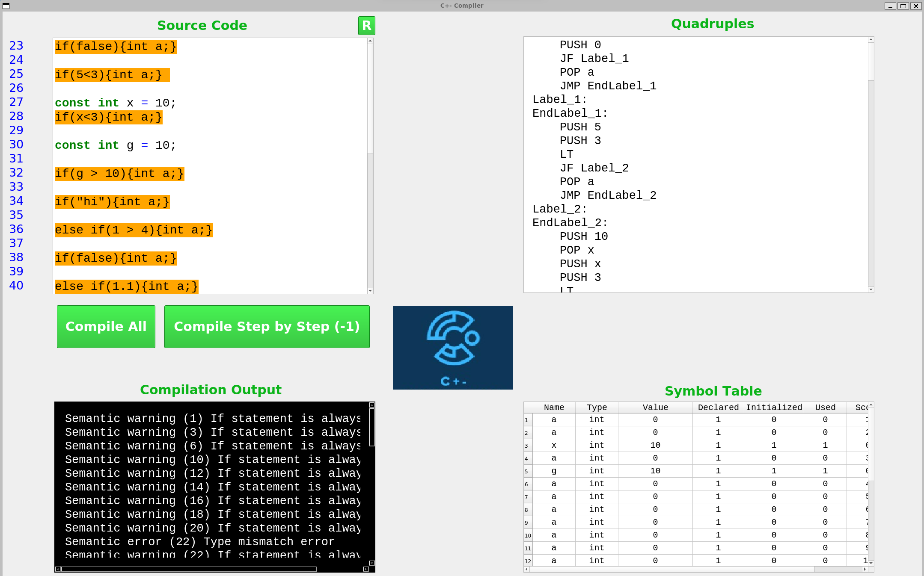924x576 pixels.
Task: Click the green R reset/run icon
Action: 366,25
